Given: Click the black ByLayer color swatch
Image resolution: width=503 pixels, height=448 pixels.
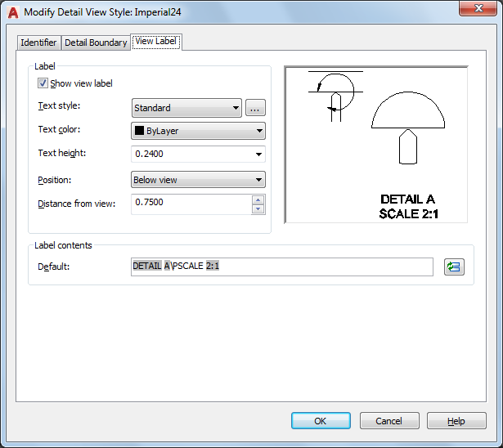Looking at the screenshot, I should pyautogui.click(x=139, y=131).
